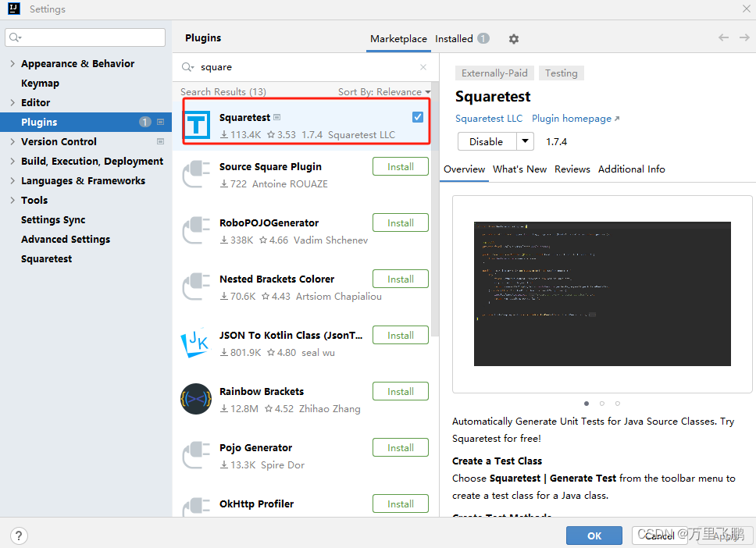Install Nested Brackets Colorer
This screenshot has width=756, height=548.
click(400, 279)
